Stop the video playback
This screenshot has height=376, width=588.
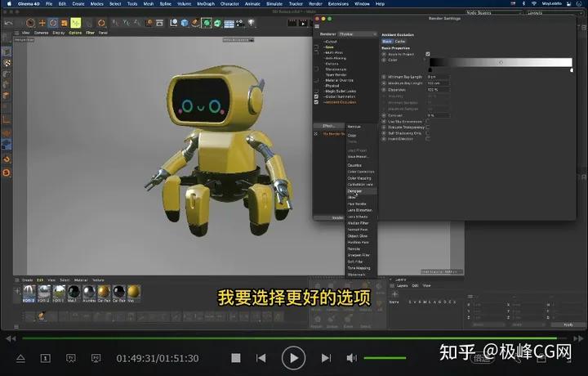(236, 358)
